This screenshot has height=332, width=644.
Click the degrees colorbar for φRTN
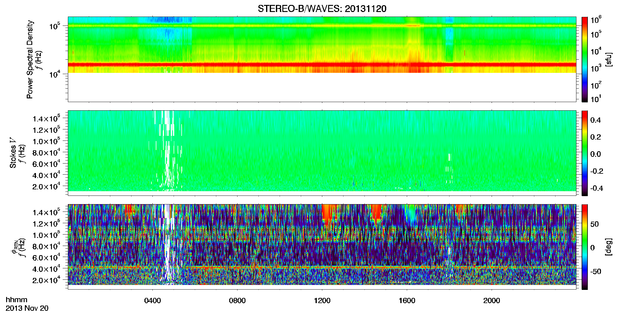(x=585, y=247)
